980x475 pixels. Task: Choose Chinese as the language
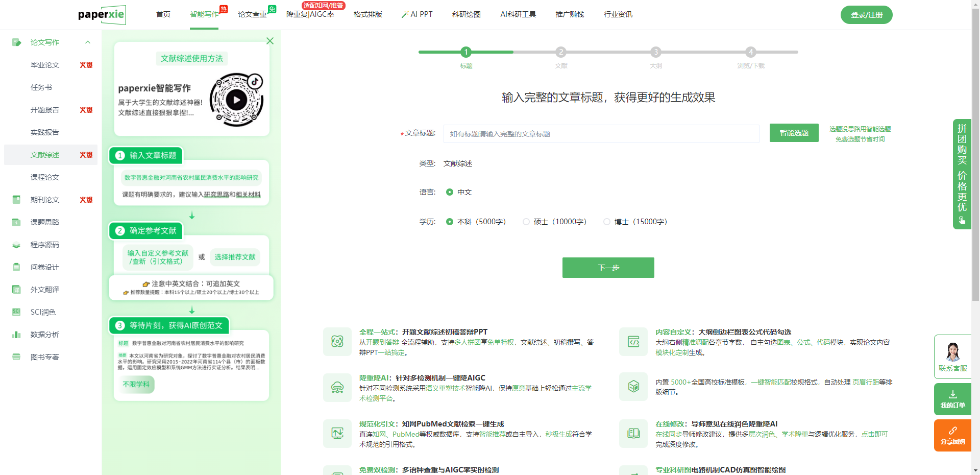click(450, 192)
